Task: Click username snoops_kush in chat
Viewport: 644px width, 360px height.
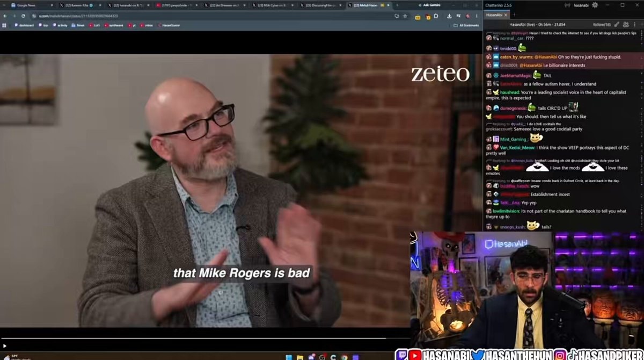Action: [x=512, y=227]
